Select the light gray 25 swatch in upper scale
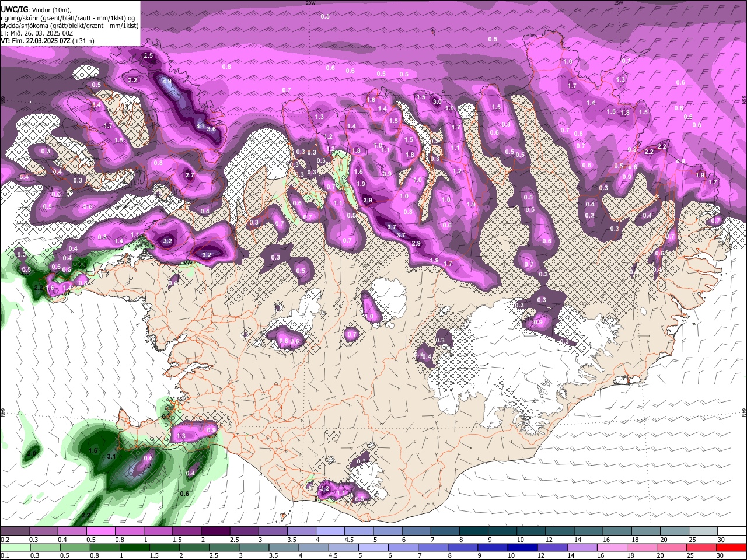Image resolution: width=747 pixels, height=560 pixels. click(x=703, y=531)
